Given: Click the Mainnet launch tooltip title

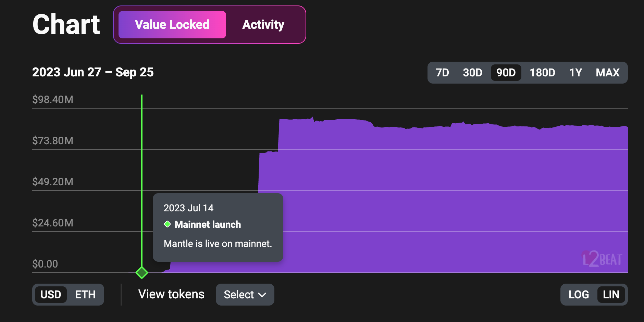Looking at the screenshot, I should coord(208,224).
